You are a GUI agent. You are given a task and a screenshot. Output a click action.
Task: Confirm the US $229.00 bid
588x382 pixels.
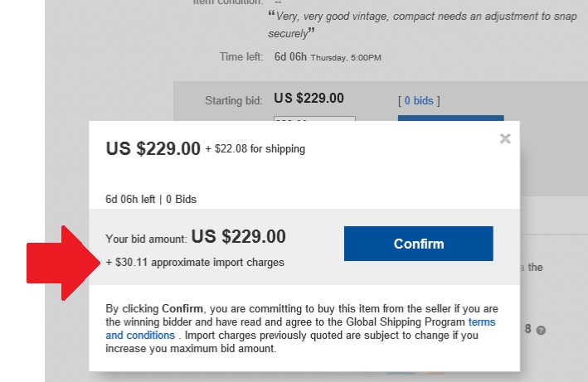[419, 244]
